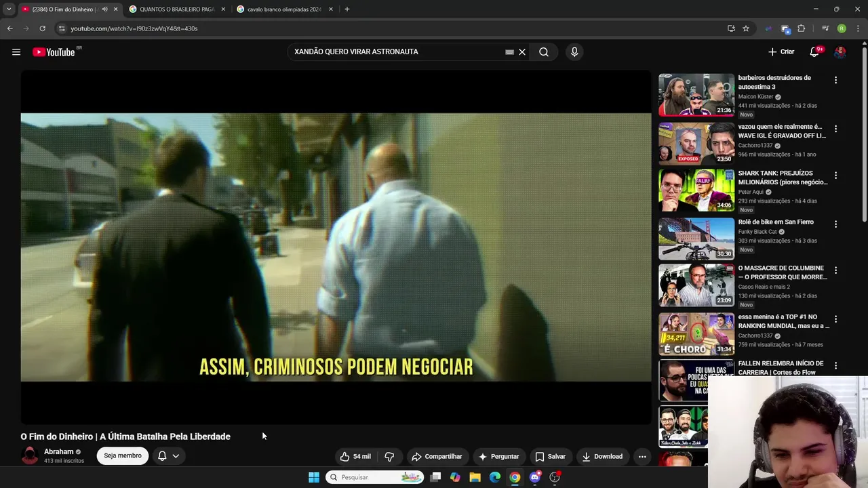Open San Fierro bike thumbnail 30:30
The image size is (868, 488).
[x=696, y=239]
